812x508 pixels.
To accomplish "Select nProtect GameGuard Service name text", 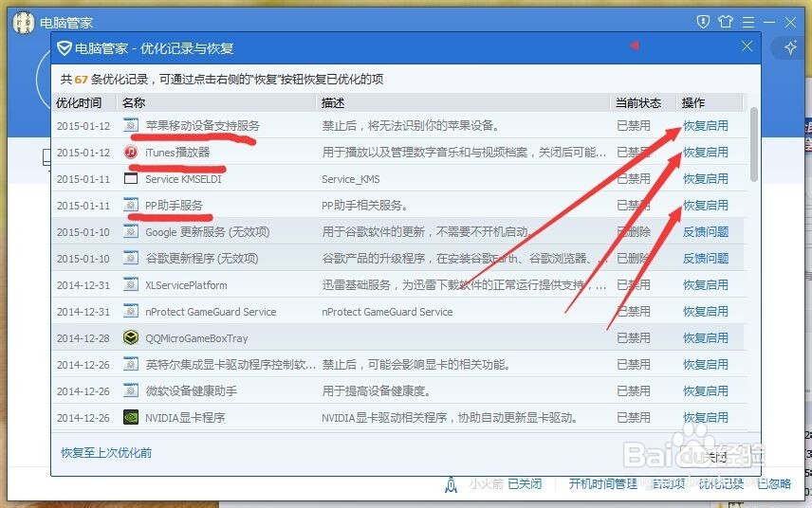I will coord(211,312).
